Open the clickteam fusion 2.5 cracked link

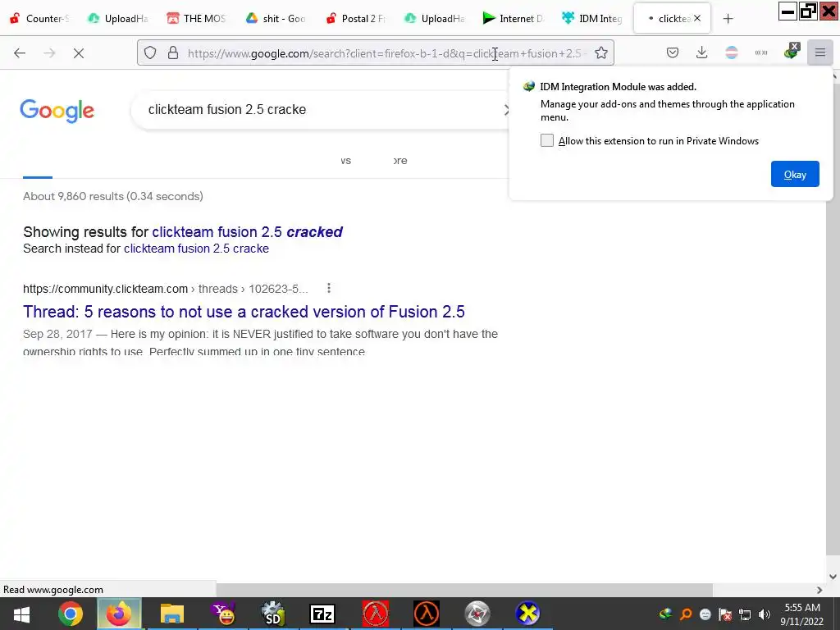247,232
